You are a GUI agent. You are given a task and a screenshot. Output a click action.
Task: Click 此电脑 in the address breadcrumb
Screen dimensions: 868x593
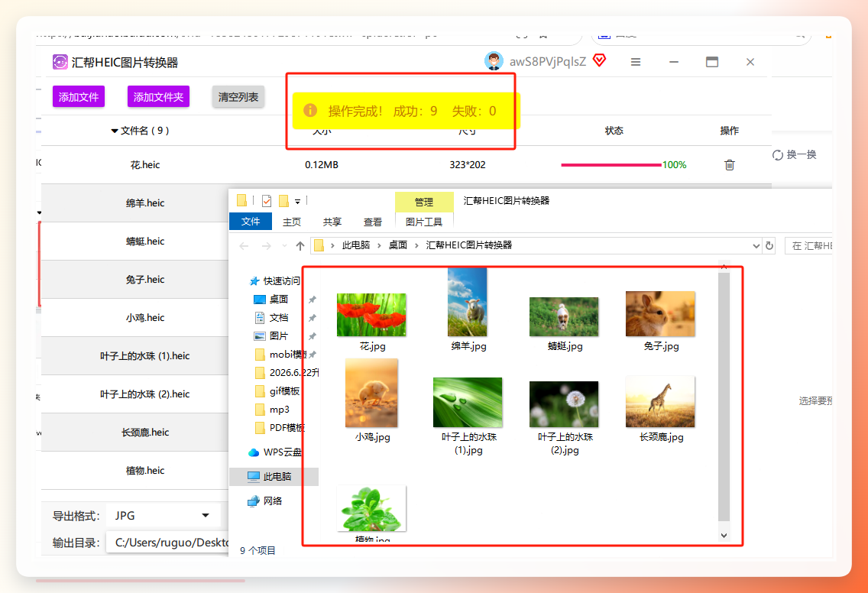(x=355, y=245)
